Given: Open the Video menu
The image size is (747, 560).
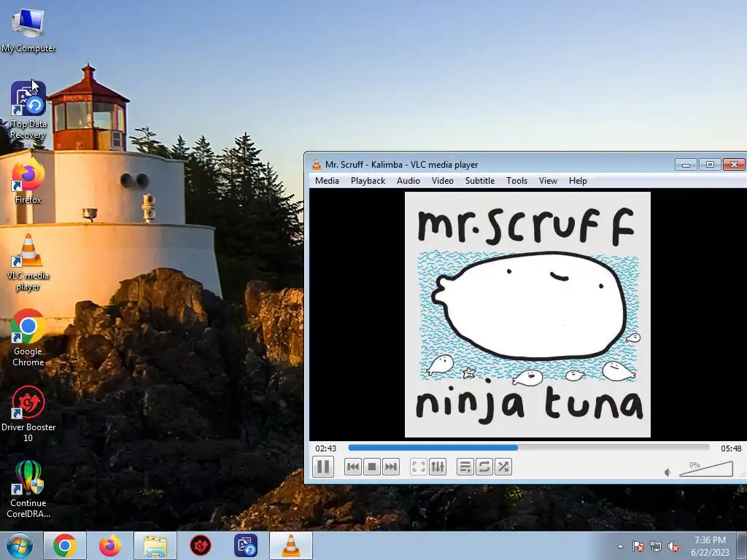Looking at the screenshot, I should [443, 181].
